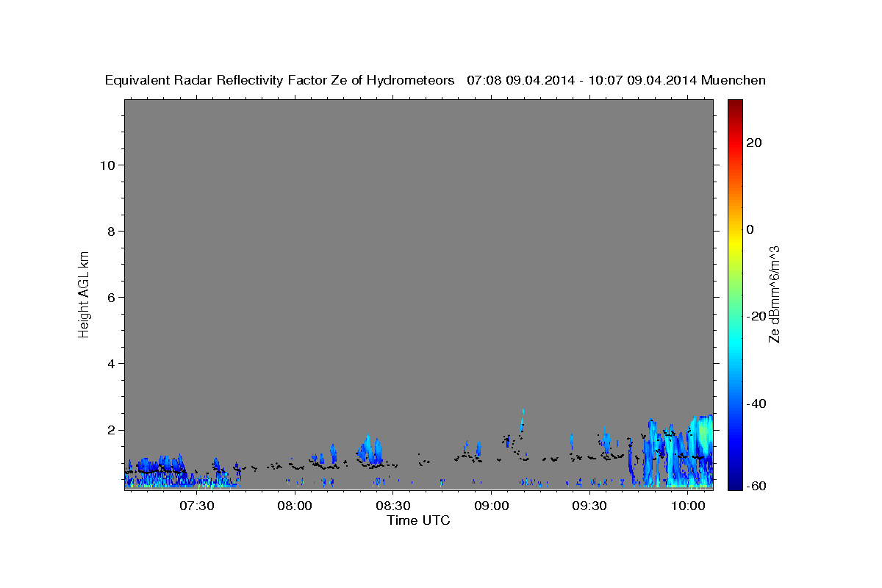Screen dimensions: 882x588
Task: Click the tall cyan echo spike after 09:00
Action: (x=523, y=420)
